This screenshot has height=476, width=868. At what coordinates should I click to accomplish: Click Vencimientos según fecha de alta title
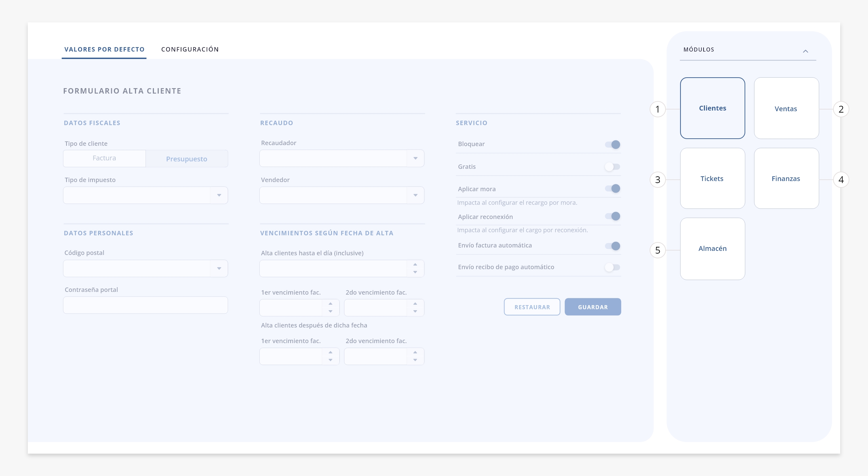pyautogui.click(x=327, y=233)
